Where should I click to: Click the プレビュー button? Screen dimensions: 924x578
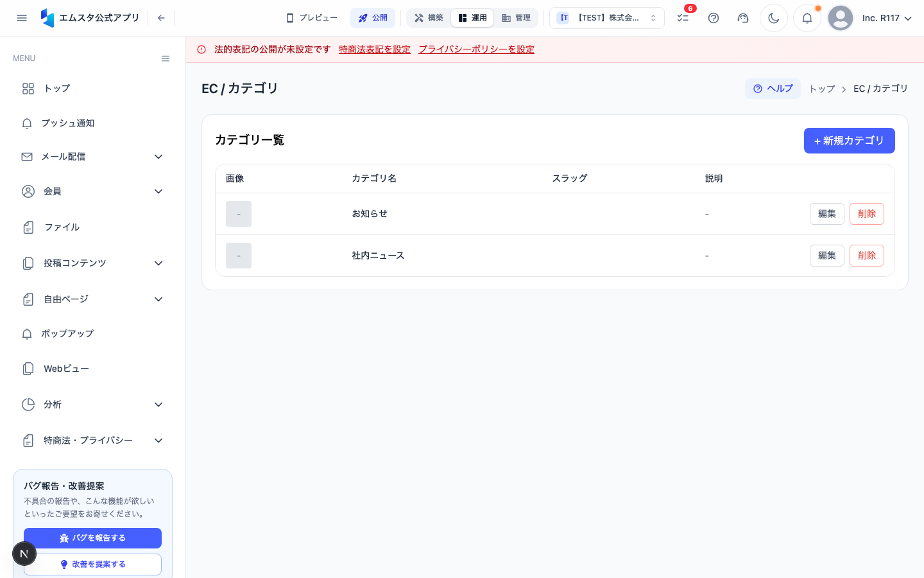pyautogui.click(x=312, y=18)
